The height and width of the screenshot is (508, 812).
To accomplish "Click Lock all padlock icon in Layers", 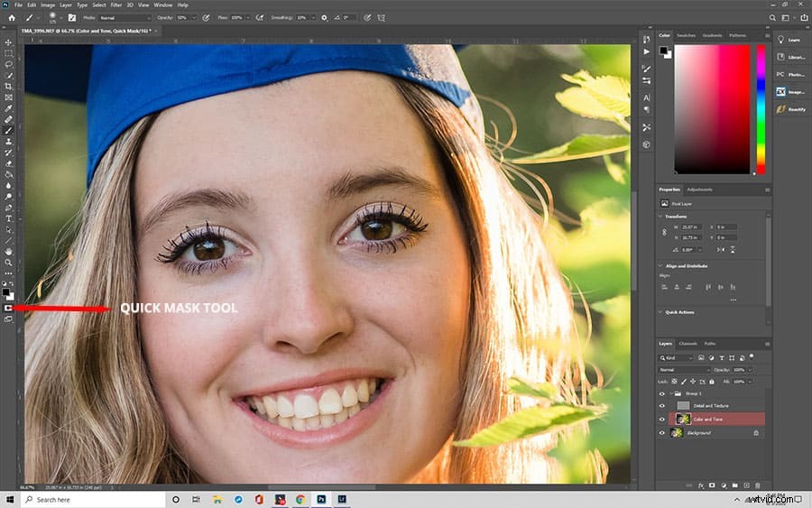I will 712,382.
